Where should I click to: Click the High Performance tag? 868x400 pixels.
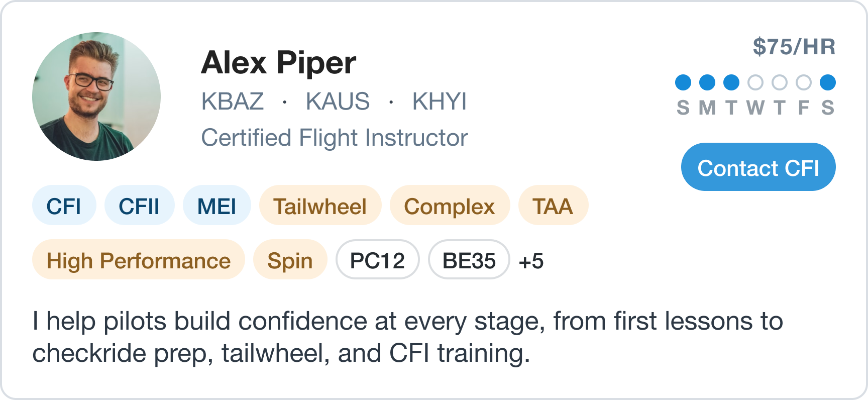click(138, 259)
